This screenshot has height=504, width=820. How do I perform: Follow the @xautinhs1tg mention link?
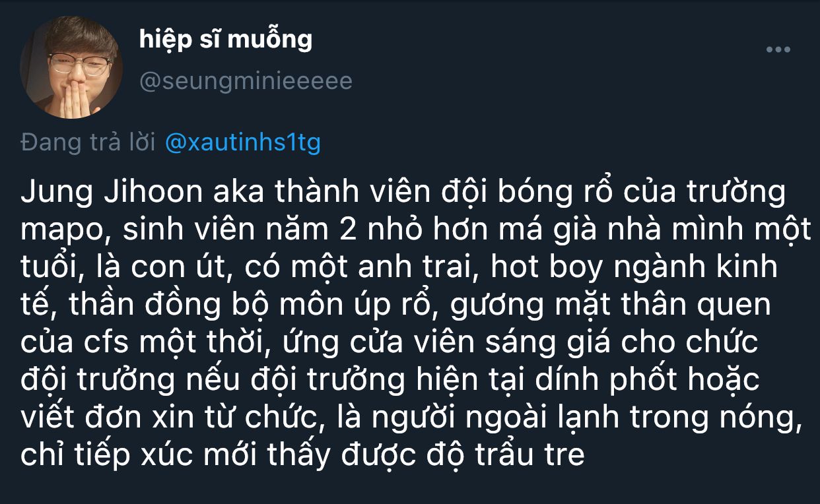(242, 143)
